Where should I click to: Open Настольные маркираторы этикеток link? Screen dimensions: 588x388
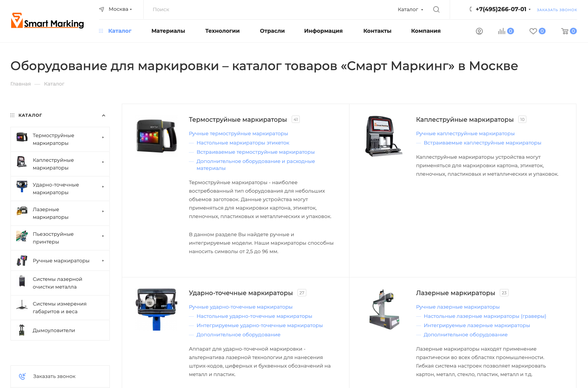coord(243,143)
